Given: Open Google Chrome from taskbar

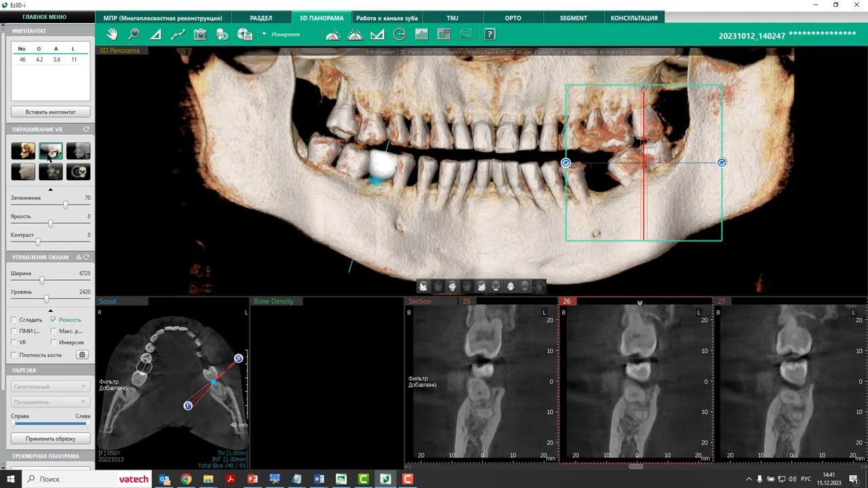Looking at the screenshot, I should [186, 479].
